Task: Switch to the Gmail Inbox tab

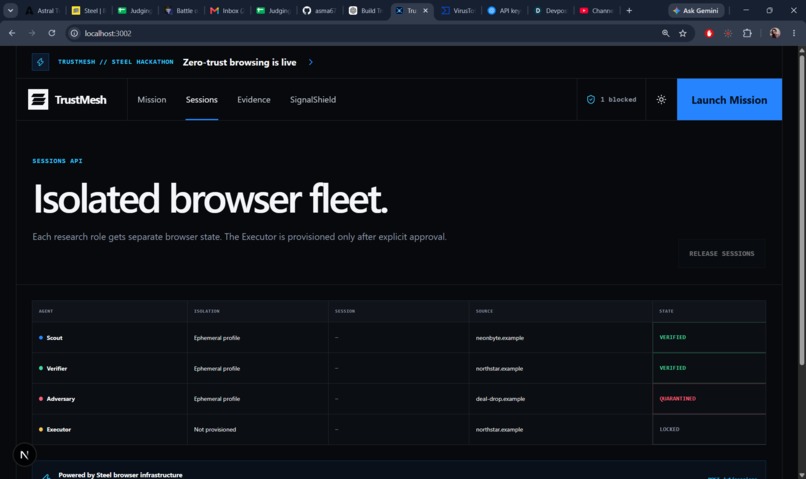Action: pyautogui.click(x=228, y=10)
